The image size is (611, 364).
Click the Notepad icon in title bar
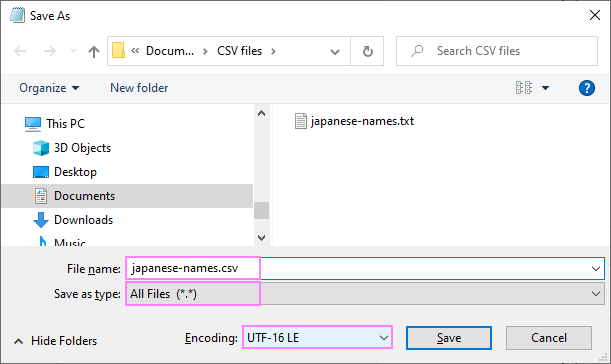tap(17, 15)
